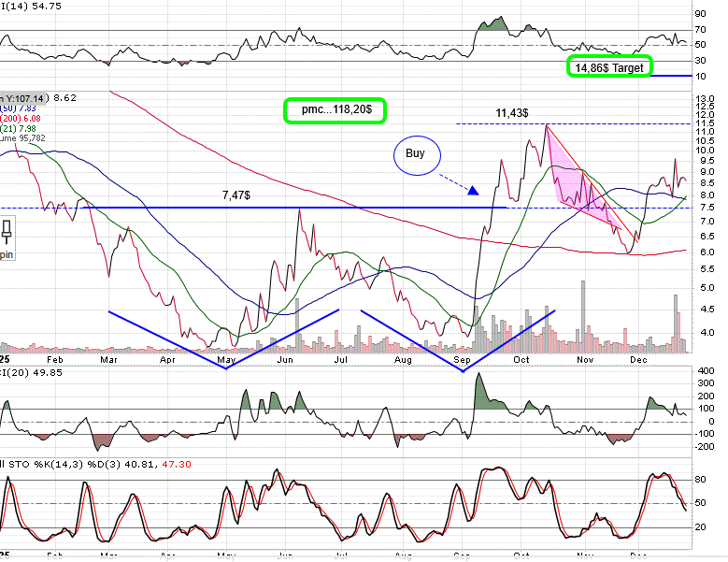Click the May marker on the time axis
Image resolution: width=728 pixels, height=562 pixels.
click(225, 358)
